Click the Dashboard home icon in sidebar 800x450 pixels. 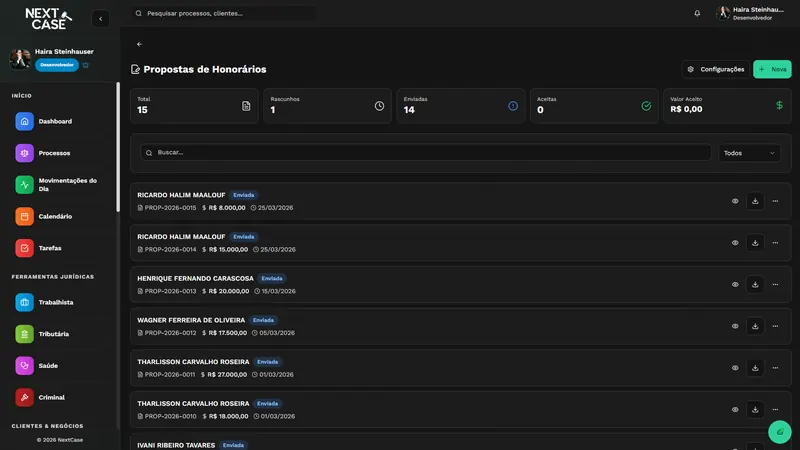(24, 121)
